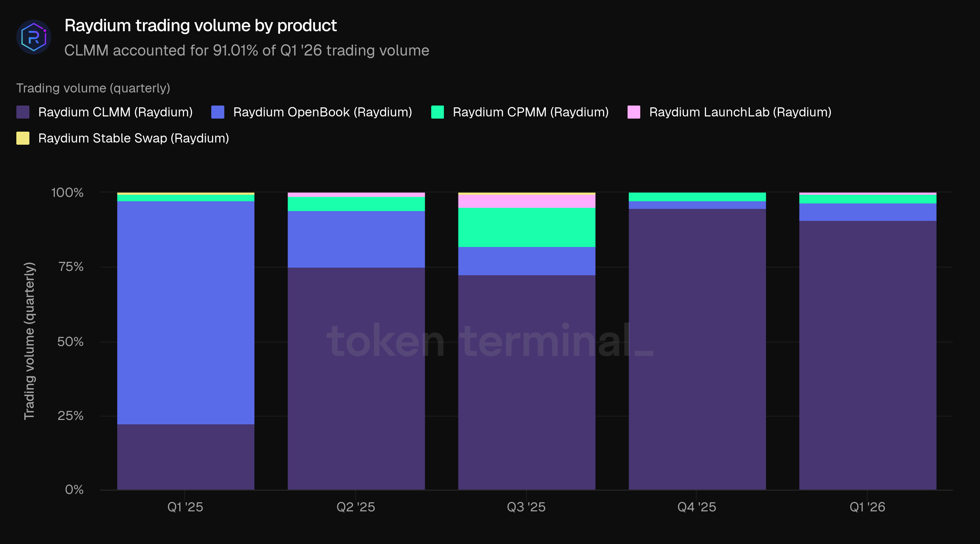The image size is (980, 544).
Task: Toggle the Raydium CPMM (Raydium) legend label
Action: click(x=530, y=112)
